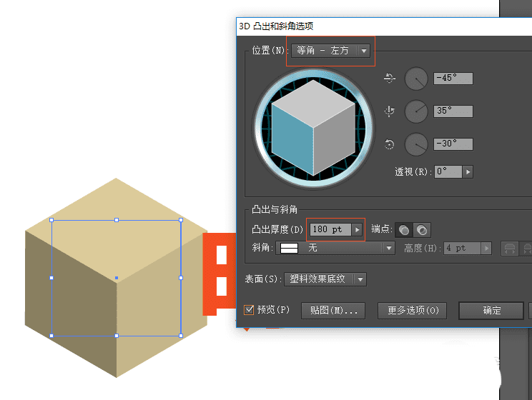Click the right-middle selection handle on canvas

point(181,278)
